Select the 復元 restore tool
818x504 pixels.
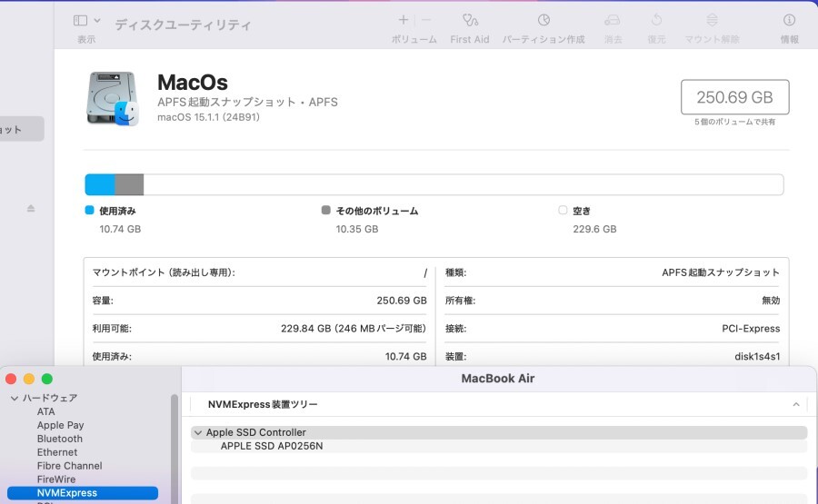coord(656,20)
